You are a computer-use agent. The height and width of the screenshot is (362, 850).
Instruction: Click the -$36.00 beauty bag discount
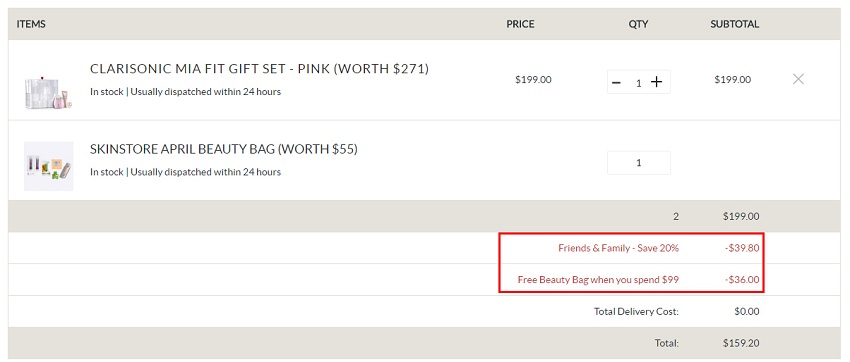(x=742, y=280)
